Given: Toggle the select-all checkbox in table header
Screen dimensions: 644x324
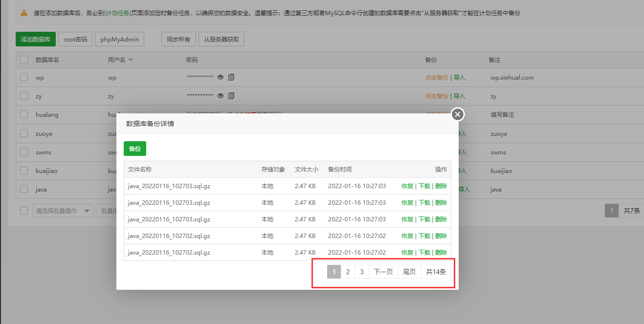Looking at the screenshot, I should (x=24, y=60).
